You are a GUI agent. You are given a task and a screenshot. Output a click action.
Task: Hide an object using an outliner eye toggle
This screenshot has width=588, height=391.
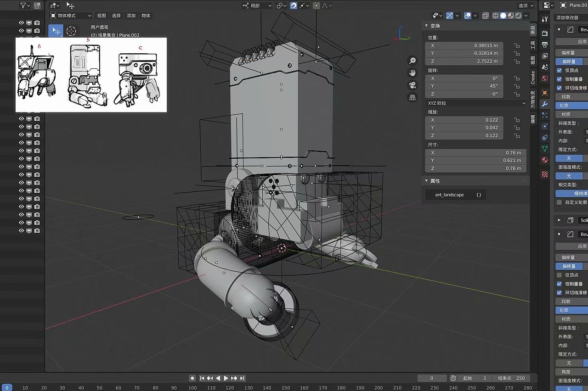tap(21, 22)
